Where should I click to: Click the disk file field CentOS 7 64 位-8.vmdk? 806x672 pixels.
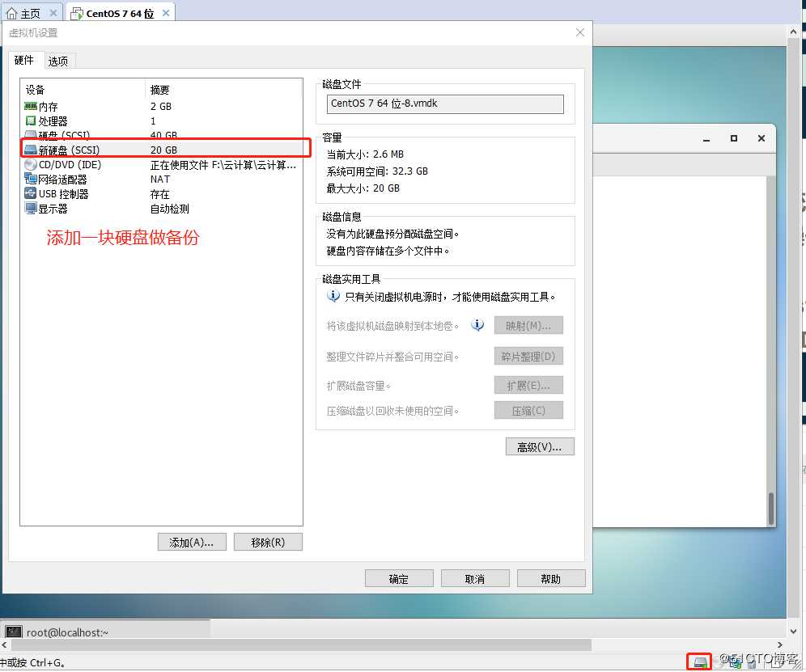point(445,104)
